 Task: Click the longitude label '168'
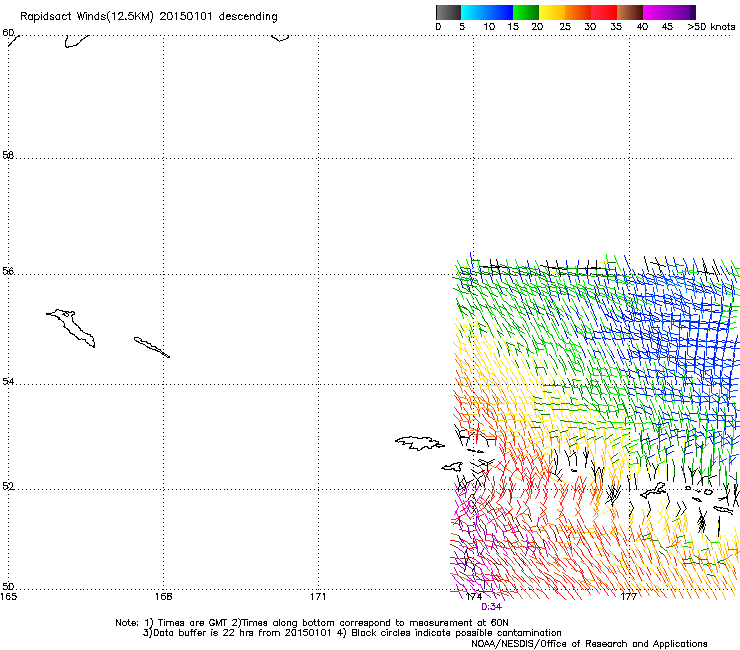click(163, 597)
